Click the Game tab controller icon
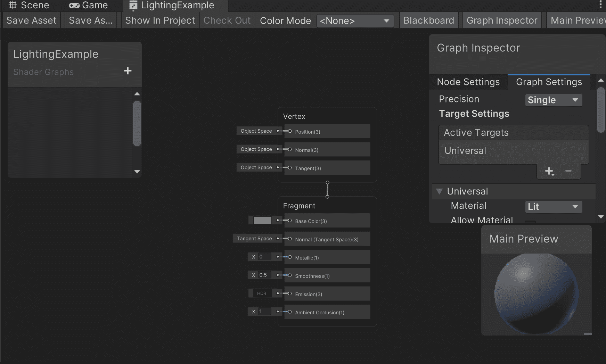 [x=74, y=6]
